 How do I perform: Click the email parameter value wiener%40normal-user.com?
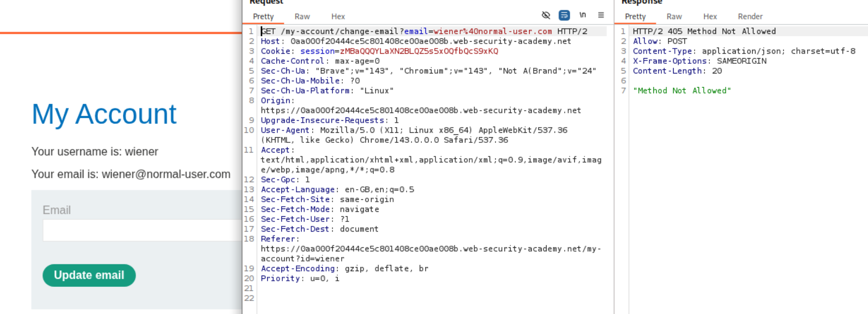(x=492, y=32)
